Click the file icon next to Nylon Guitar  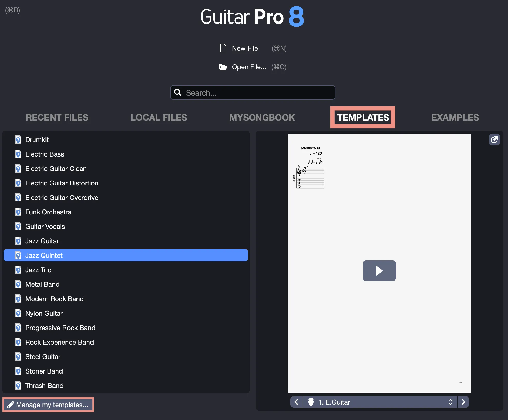coord(18,313)
